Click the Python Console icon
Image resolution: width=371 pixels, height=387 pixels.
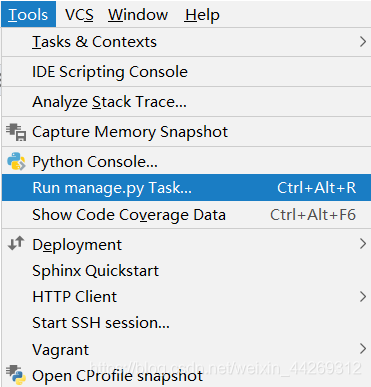[16, 161]
